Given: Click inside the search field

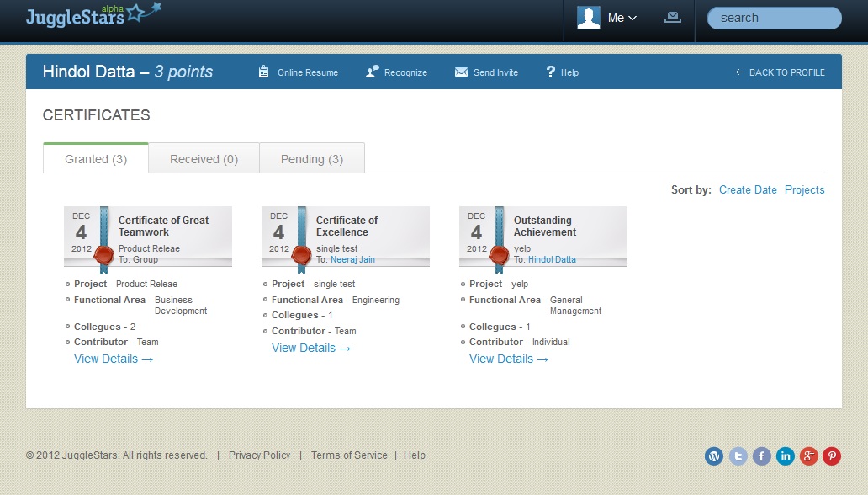Looking at the screenshot, I should coord(774,19).
